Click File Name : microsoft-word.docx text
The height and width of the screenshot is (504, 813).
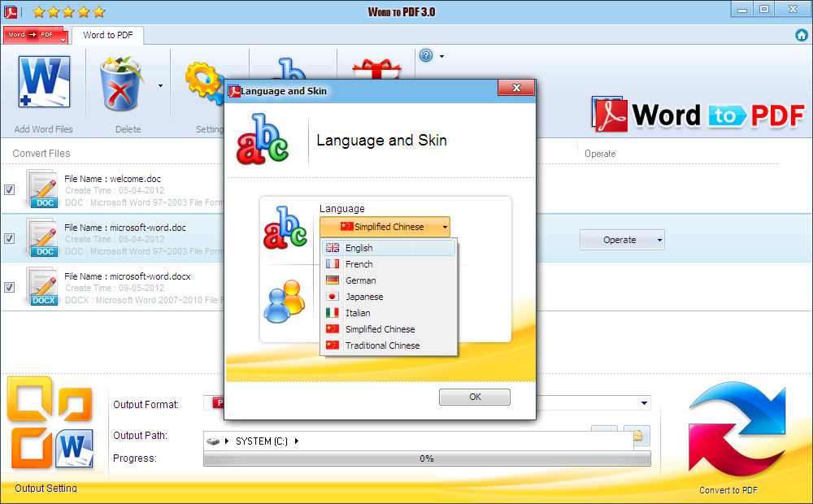128,276
